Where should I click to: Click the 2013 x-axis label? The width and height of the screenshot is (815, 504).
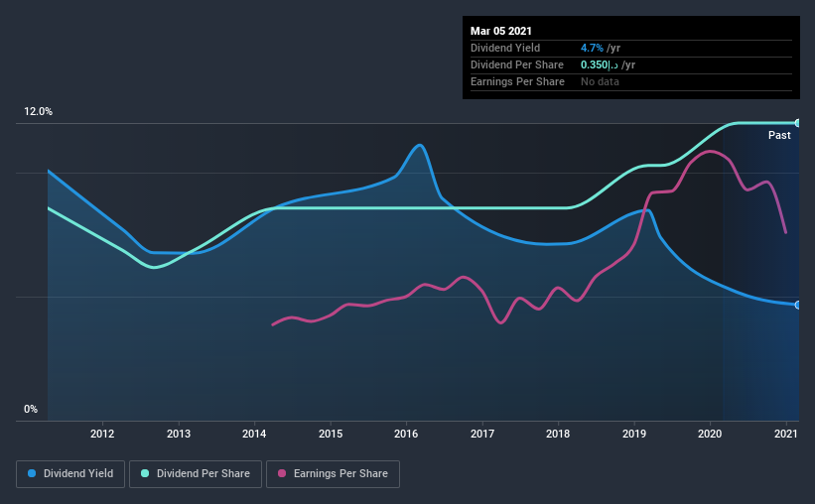[x=179, y=434]
